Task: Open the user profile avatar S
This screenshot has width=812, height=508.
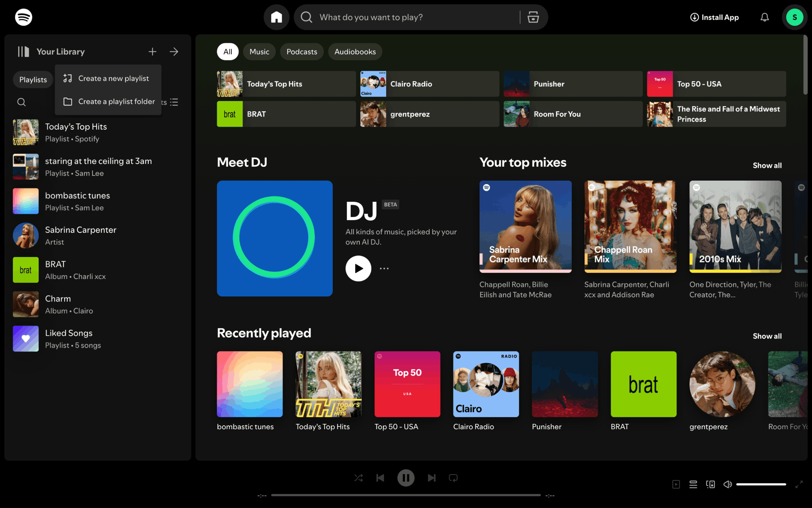Action: [x=795, y=17]
